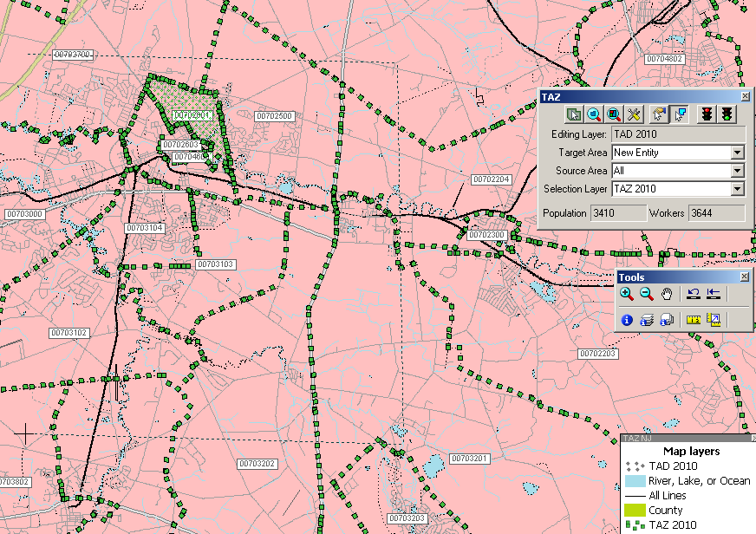Screen dimensions: 756x534
Task: Expand the Source Area dropdown
Action: (737, 171)
